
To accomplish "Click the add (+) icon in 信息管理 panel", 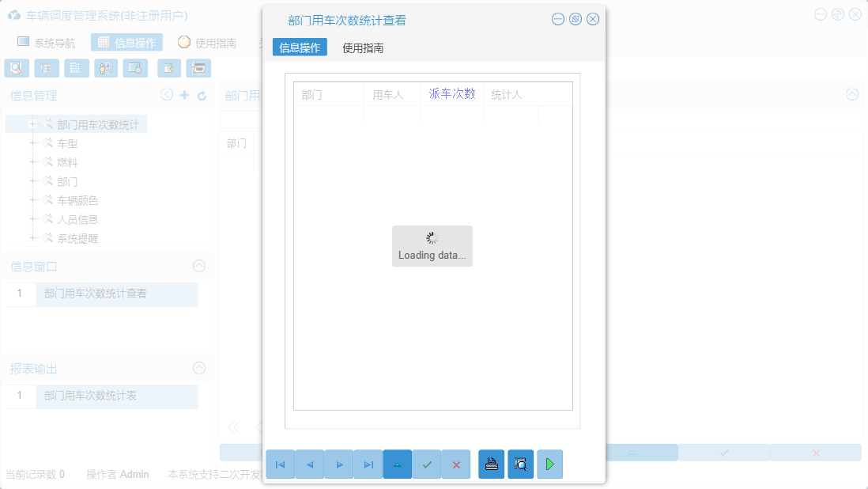I will coord(183,94).
